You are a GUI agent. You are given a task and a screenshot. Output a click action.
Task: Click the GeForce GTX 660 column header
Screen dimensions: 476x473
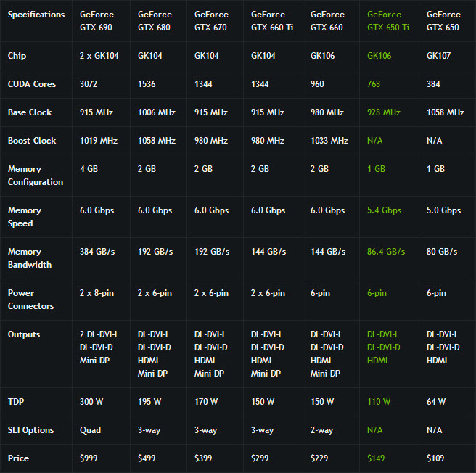(x=327, y=21)
